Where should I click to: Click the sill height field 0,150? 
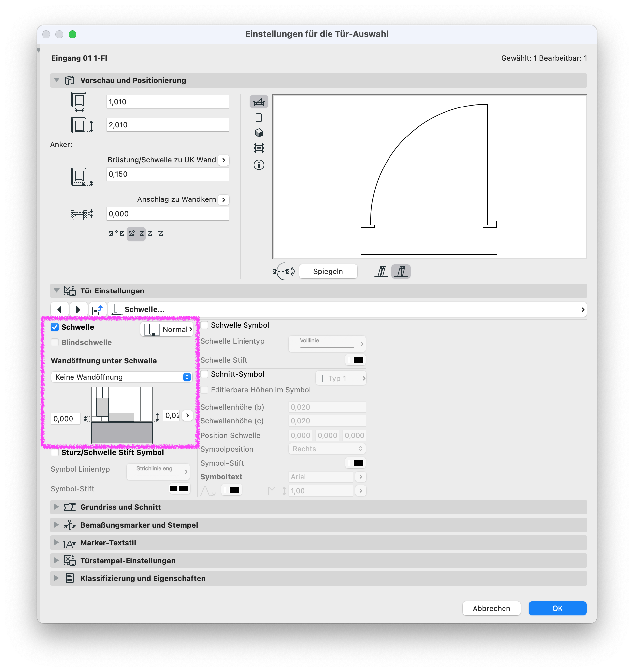[168, 174]
